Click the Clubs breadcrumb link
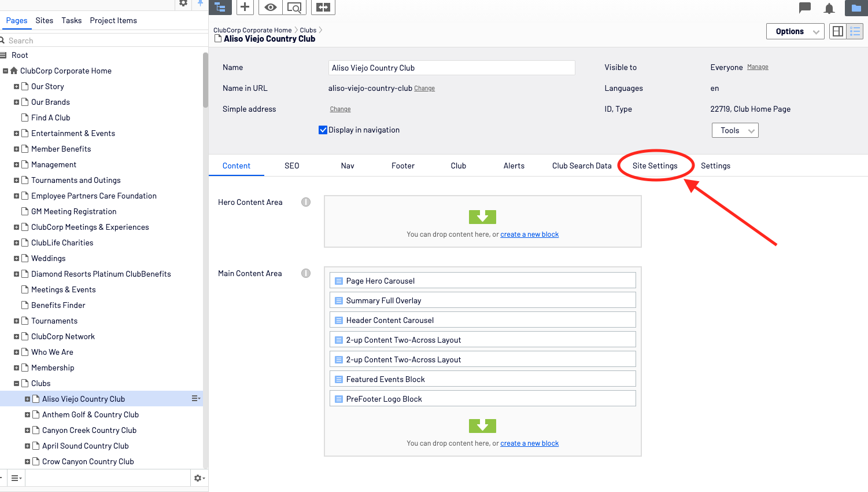The width and height of the screenshot is (868, 492). 308,30
